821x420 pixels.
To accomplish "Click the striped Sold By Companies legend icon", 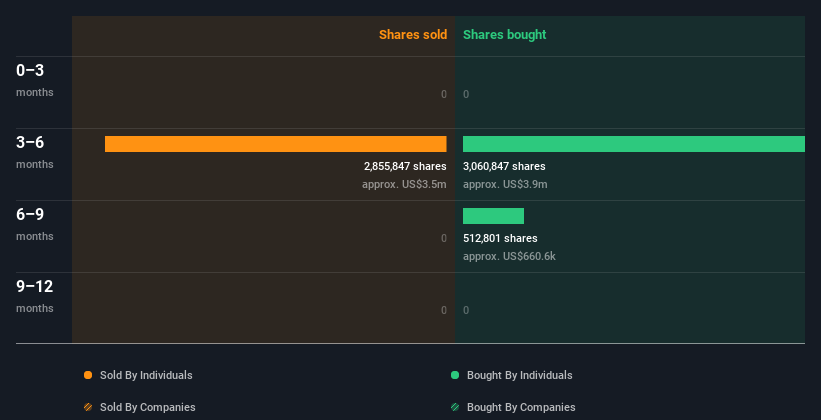I will click(x=88, y=407).
